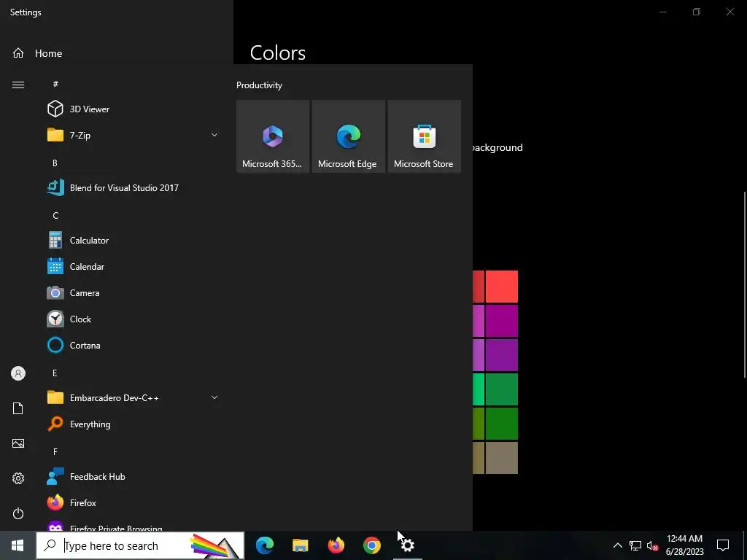The width and height of the screenshot is (747, 560).
Task: Launch Cortana from the app list
Action: [133, 345]
